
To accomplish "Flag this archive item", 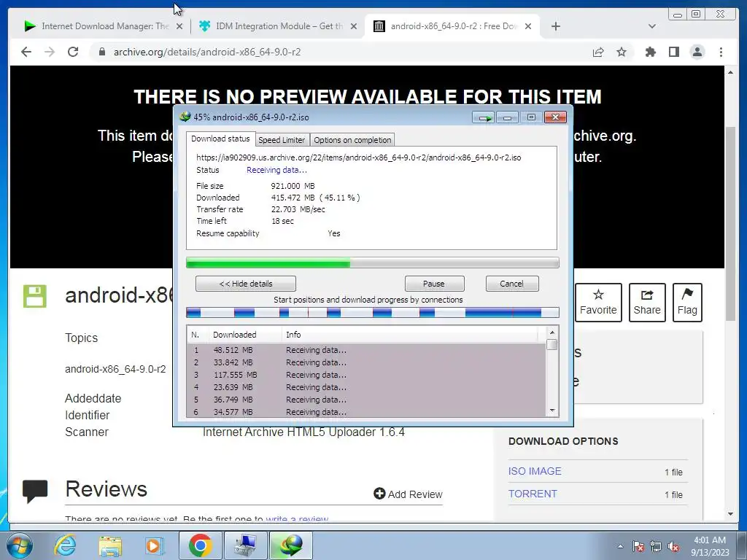I will [x=687, y=303].
